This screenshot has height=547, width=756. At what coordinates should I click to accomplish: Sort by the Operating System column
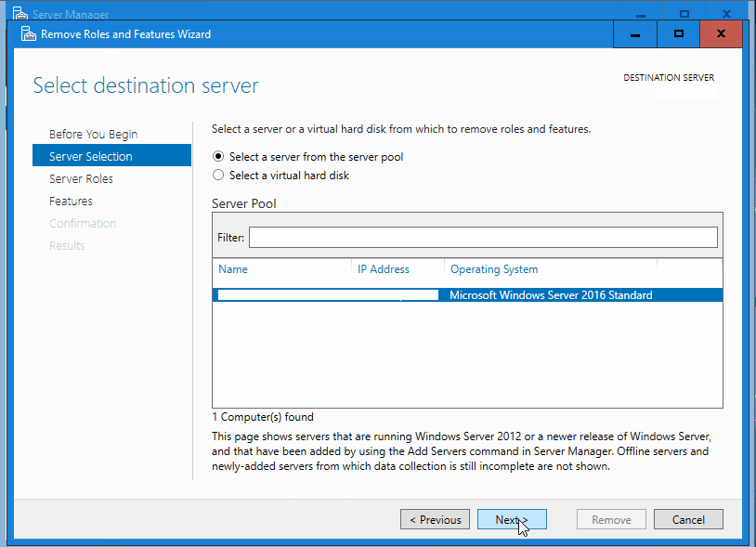494,269
